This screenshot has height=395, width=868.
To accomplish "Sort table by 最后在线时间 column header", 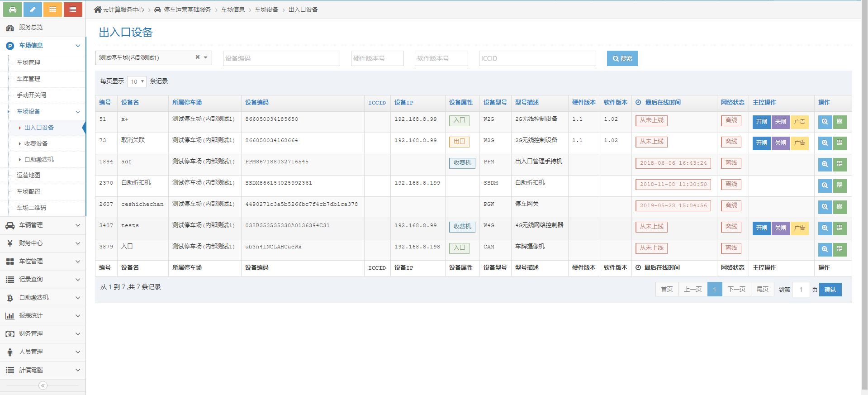I will (x=662, y=103).
